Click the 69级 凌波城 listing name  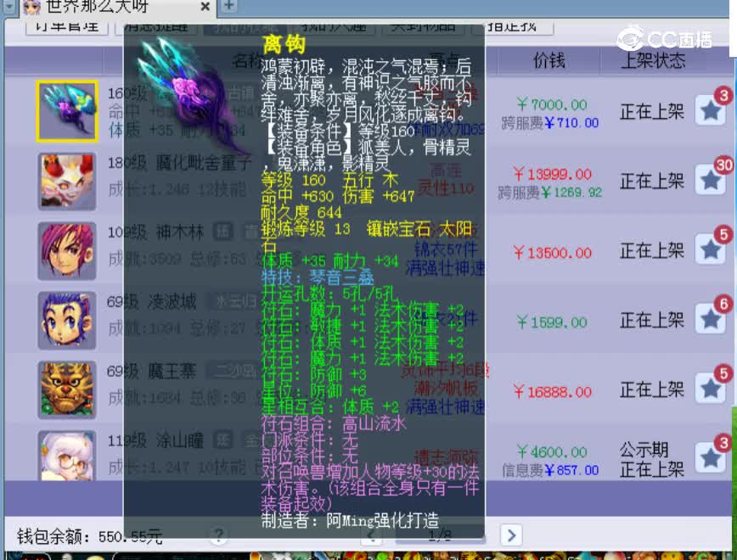click(x=151, y=301)
